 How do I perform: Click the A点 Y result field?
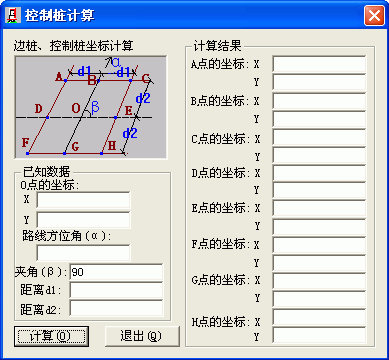[319, 82]
